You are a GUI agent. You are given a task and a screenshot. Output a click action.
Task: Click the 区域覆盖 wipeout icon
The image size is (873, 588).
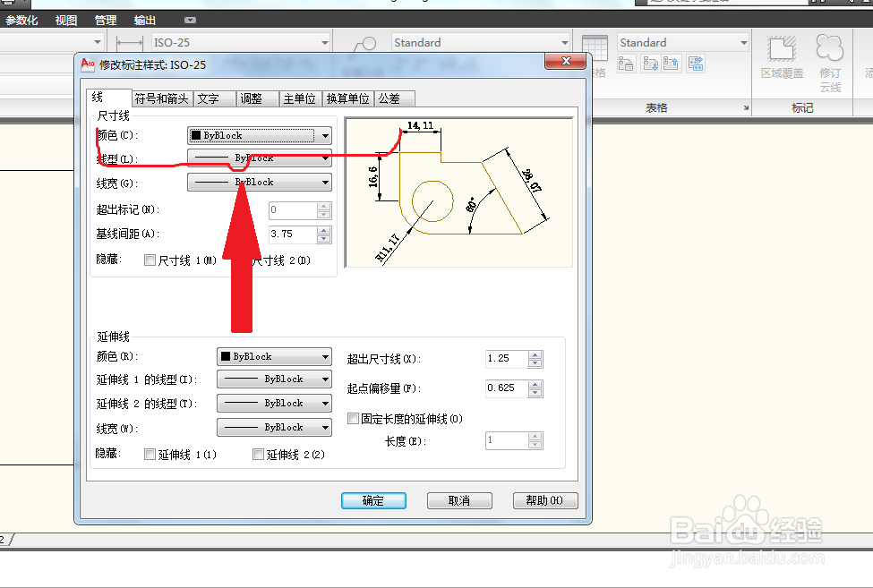coord(782,49)
